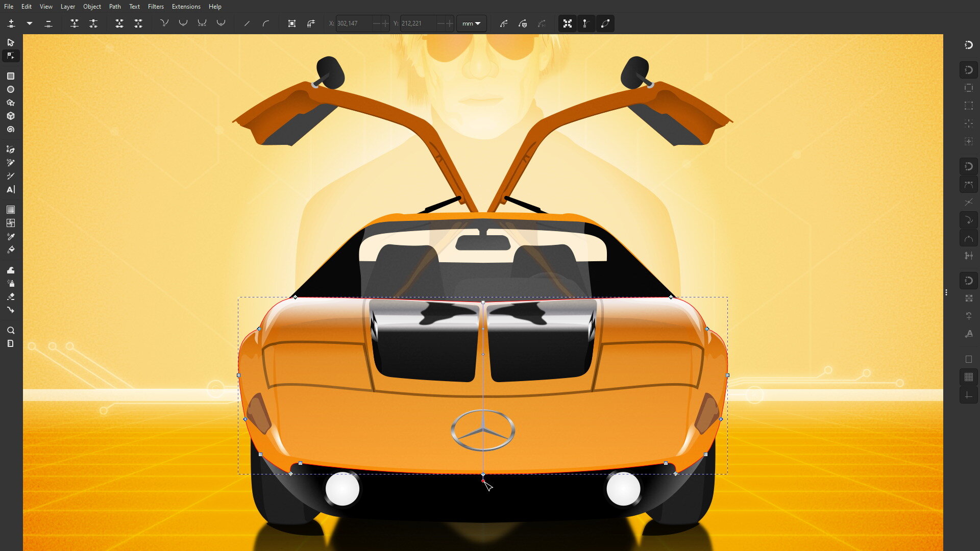Select the Calligraphy tool
This screenshot has height=551, width=980.
tap(11, 176)
